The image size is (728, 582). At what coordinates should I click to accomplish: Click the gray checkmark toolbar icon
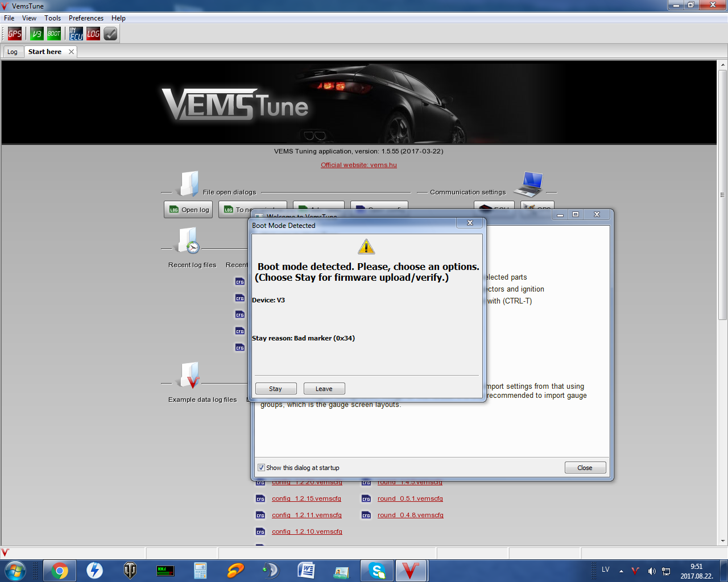110,34
